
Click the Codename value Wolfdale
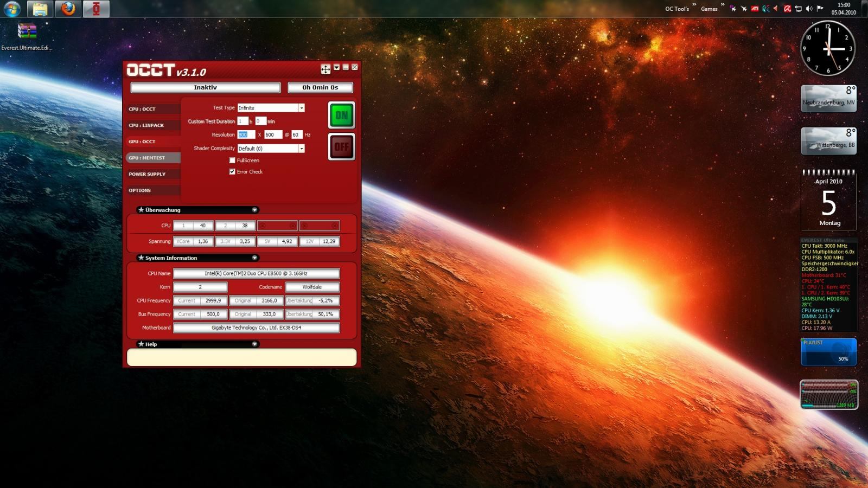click(312, 287)
